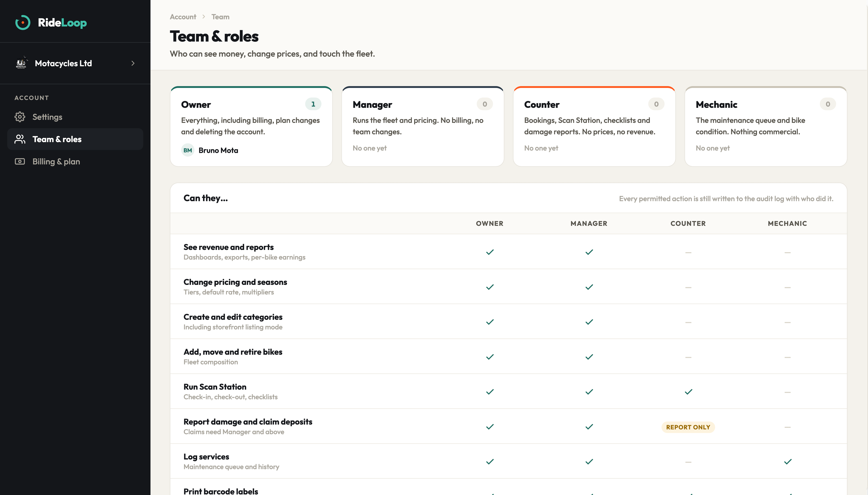The width and height of the screenshot is (868, 495).
Task: Click the Manager card count badge
Action: point(484,104)
